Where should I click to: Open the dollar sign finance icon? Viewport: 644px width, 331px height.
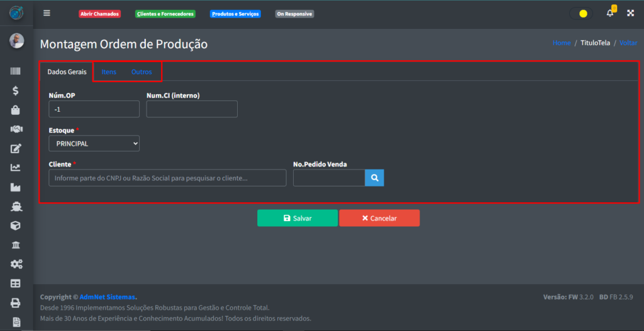tap(16, 90)
